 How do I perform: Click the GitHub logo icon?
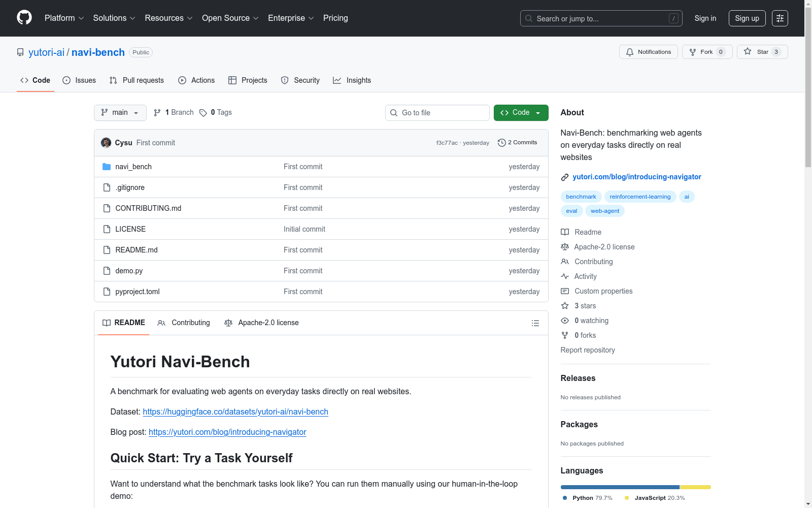pos(24,18)
